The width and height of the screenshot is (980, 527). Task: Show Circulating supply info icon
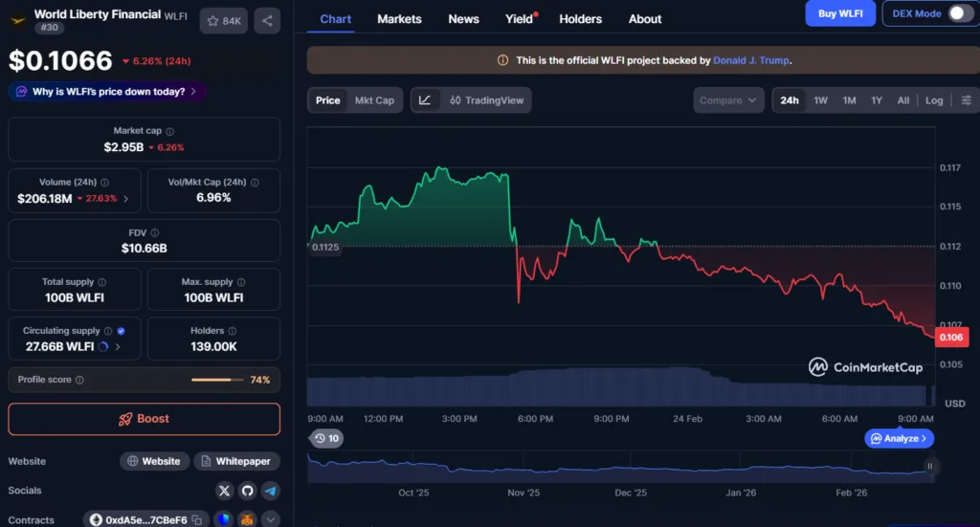pos(108,331)
